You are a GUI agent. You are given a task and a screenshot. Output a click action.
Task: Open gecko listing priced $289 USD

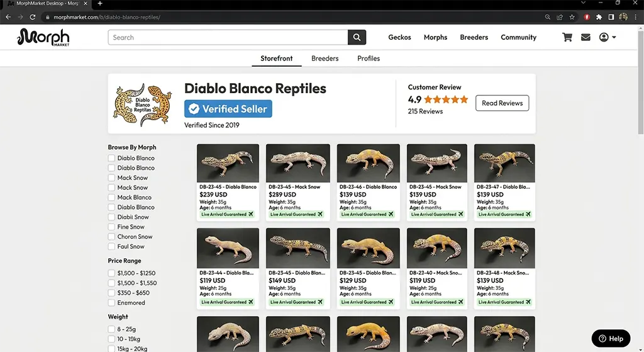[297, 182]
